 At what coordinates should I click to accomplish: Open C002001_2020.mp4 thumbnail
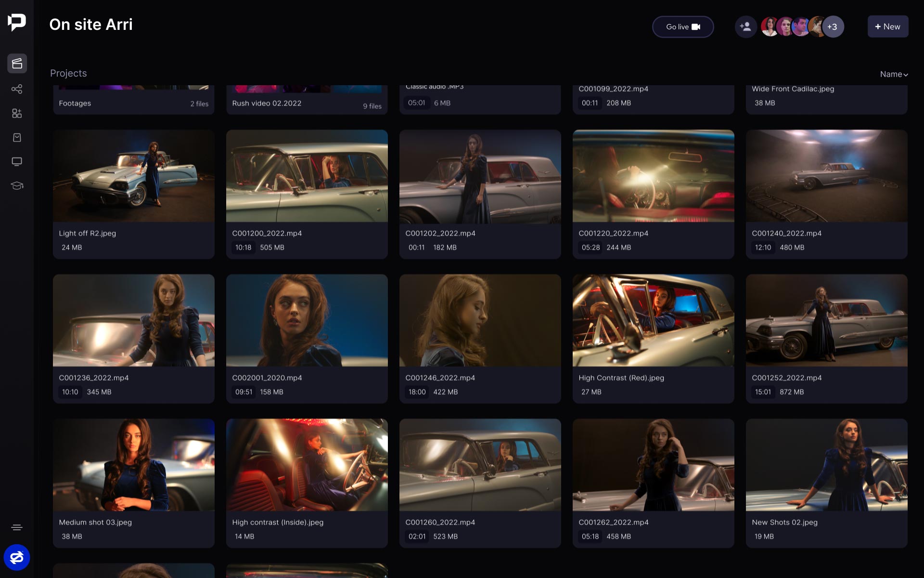pyautogui.click(x=307, y=320)
